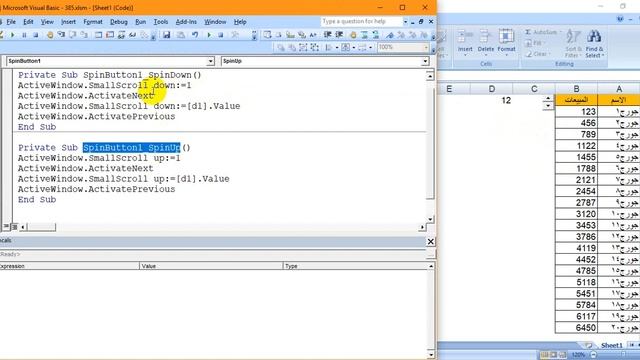Click the line 'ActiveWindow.ActivatePrevious' in SpinUp sub

(96, 189)
